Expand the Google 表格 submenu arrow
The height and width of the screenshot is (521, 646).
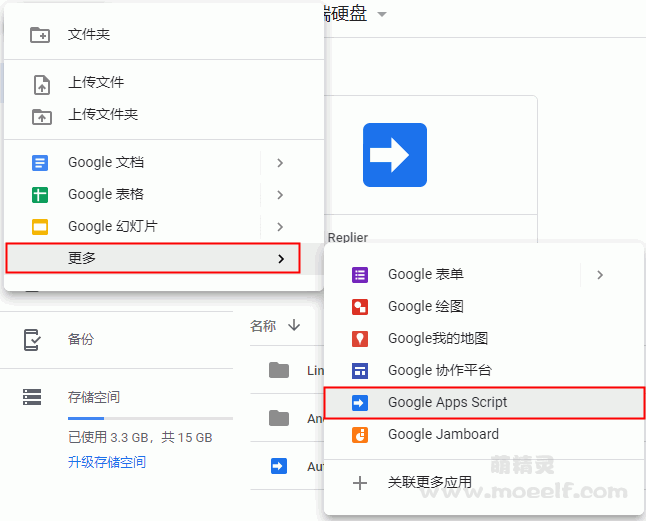tap(280, 195)
